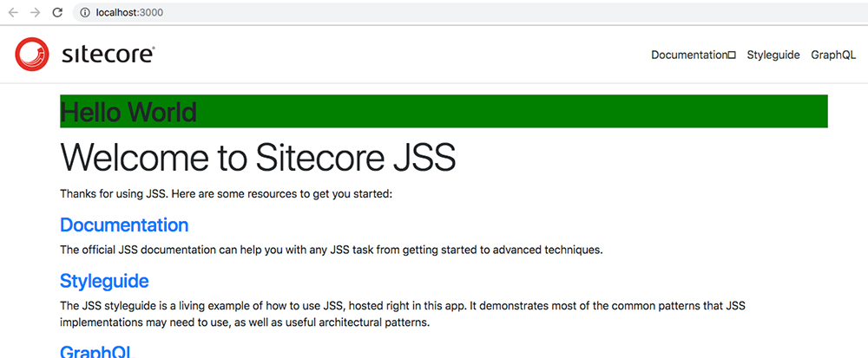Click the site info icon in the address bar

point(85,12)
